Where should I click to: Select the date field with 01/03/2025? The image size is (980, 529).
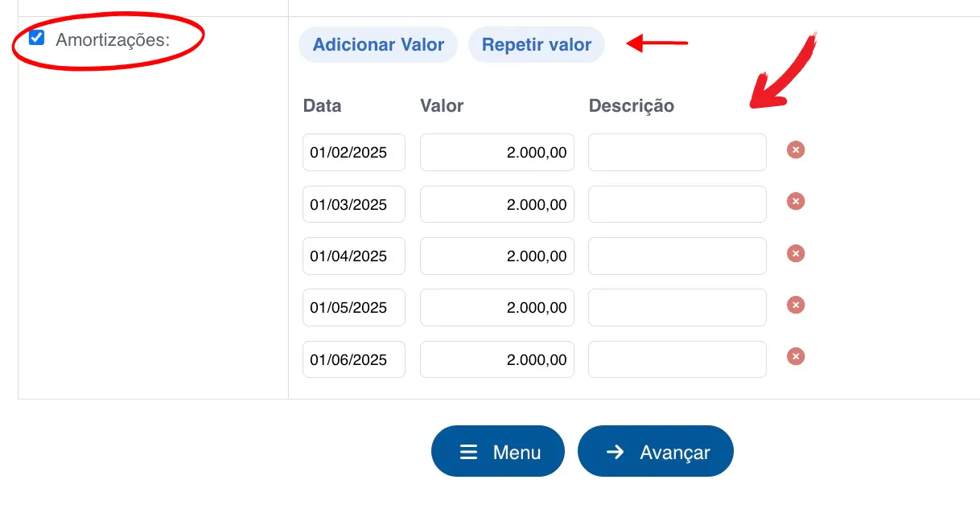[x=354, y=204]
